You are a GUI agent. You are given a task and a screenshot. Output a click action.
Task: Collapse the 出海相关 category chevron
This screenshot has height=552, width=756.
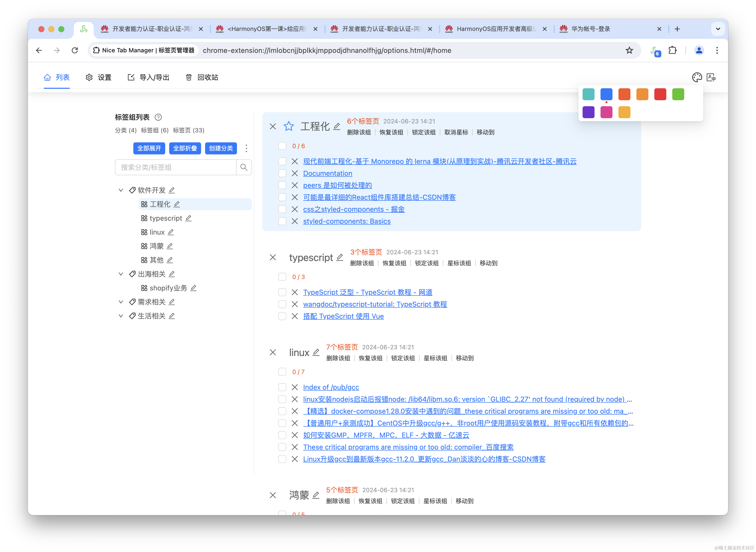click(x=121, y=274)
